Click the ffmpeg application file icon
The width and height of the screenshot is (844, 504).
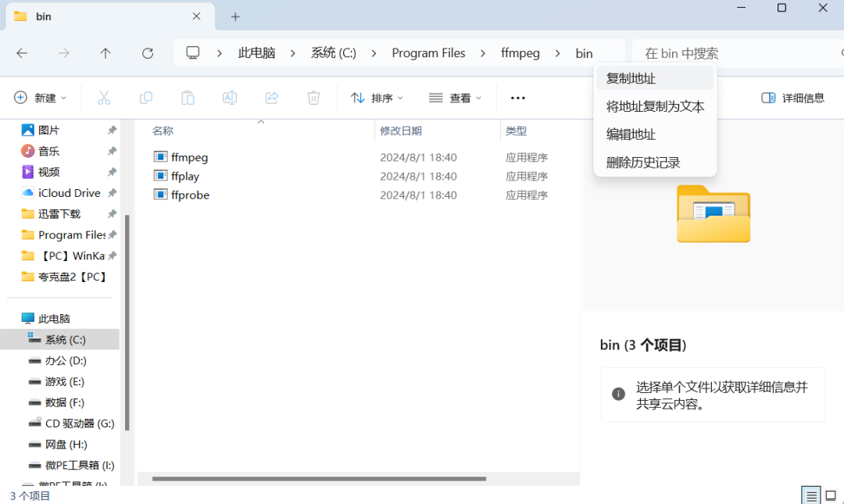pyautogui.click(x=160, y=157)
